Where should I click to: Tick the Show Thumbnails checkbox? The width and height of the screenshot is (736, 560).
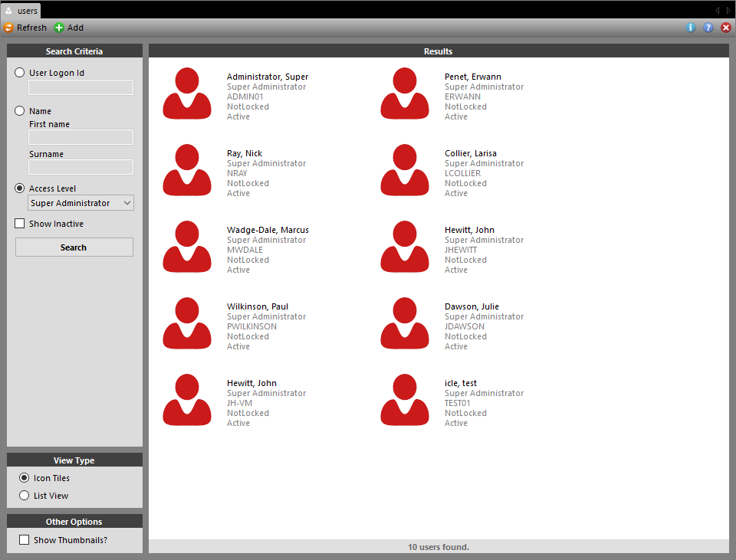pyautogui.click(x=25, y=540)
